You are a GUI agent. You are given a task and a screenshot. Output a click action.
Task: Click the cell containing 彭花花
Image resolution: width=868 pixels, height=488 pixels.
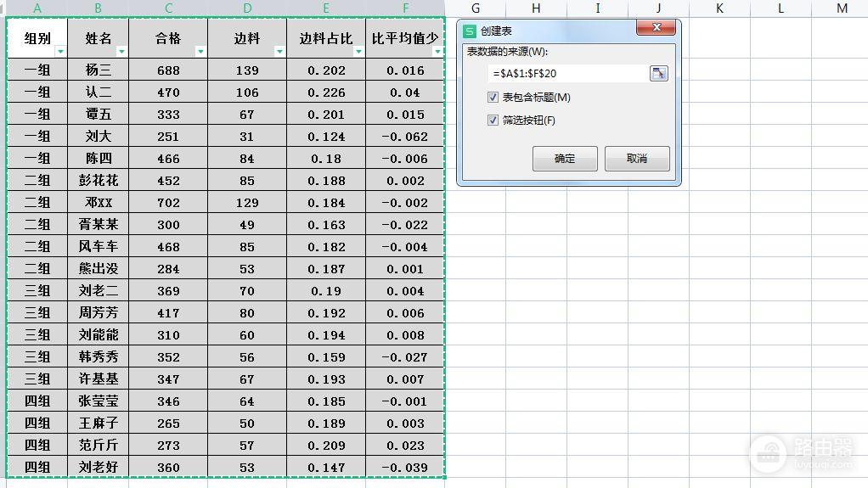click(99, 181)
